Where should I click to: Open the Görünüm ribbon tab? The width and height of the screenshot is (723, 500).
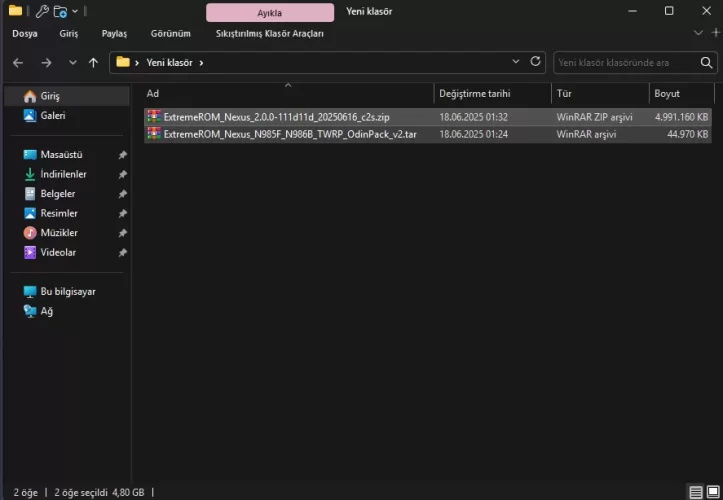[x=171, y=33]
